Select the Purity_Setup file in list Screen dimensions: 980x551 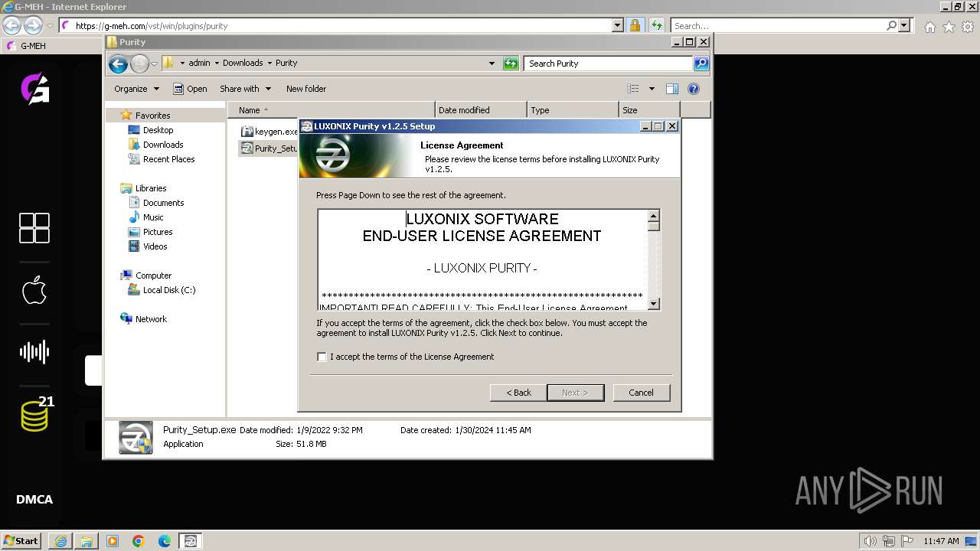(x=269, y=148)
